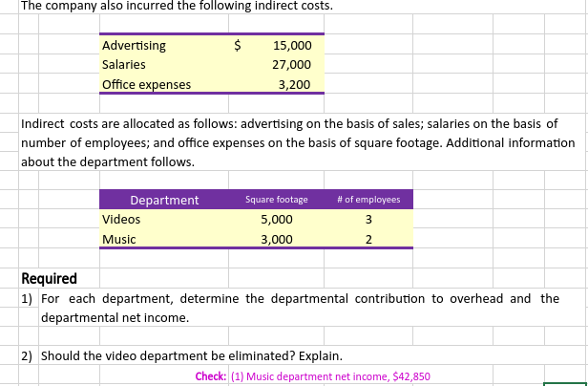The width and height of the screenshot is (588, 386).
Task: Click the 'For each department, determine' text
Action: click(300, 309)
